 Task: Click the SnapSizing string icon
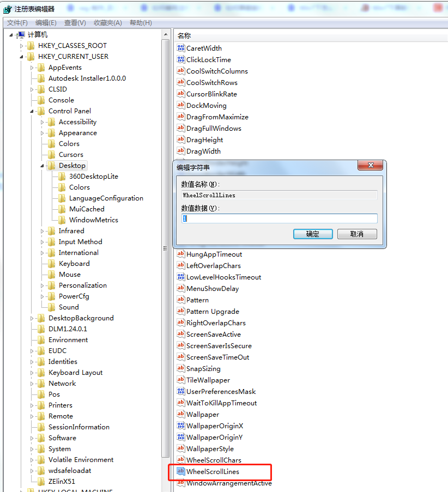[x=180, y=368]
